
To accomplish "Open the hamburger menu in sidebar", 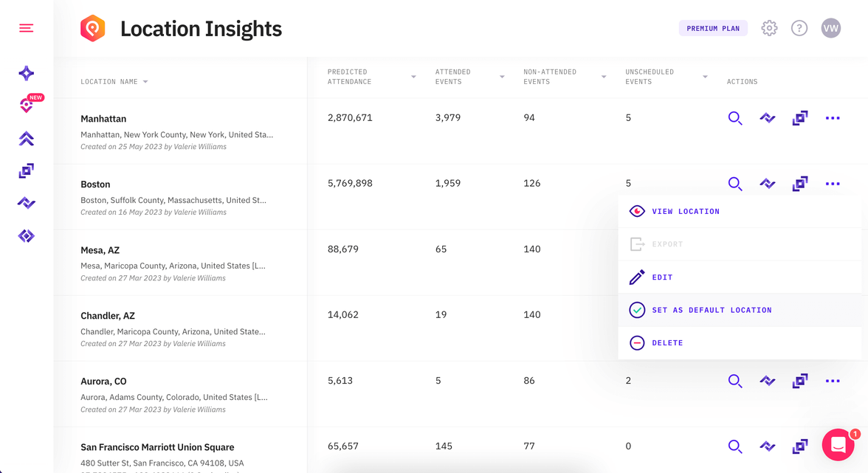I will pos(27,28).
